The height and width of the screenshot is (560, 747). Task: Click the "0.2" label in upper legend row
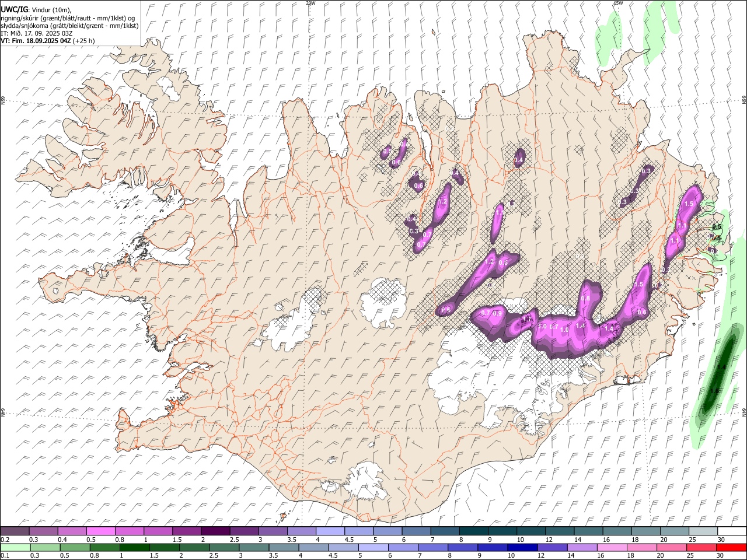tap(5, 540)
